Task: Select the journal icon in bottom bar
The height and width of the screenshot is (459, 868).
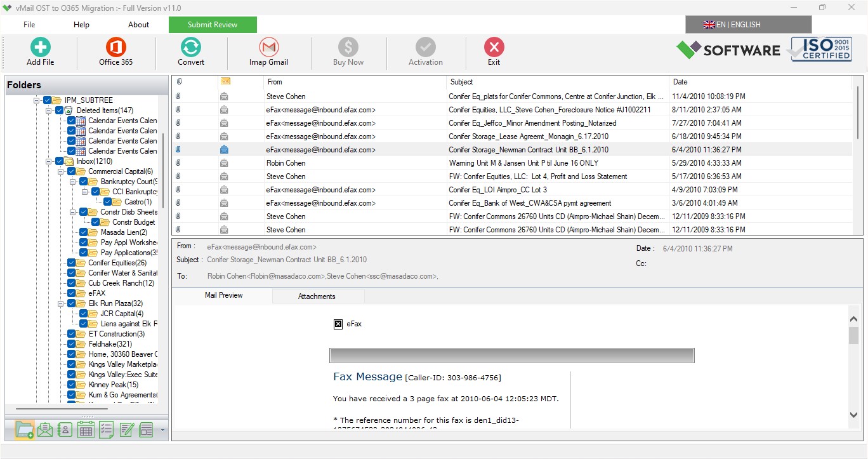Action: pyautogui.click(x=147, y=430)
